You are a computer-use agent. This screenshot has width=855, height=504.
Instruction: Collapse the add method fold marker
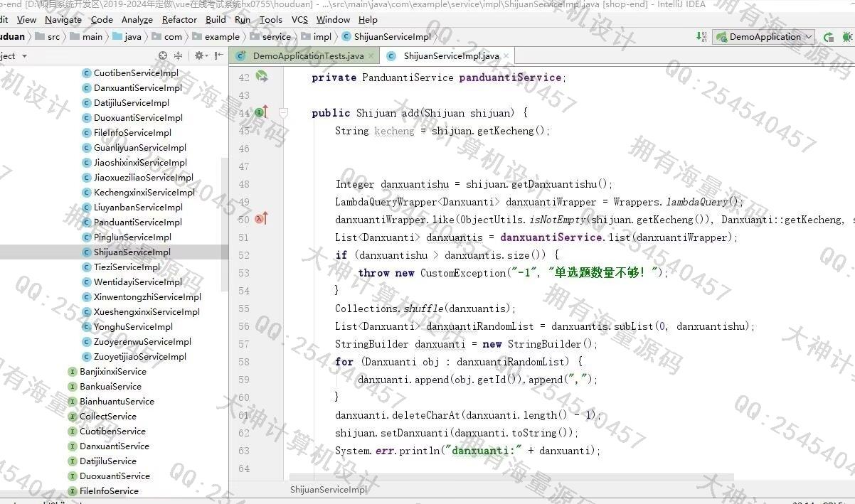point(283,112)
